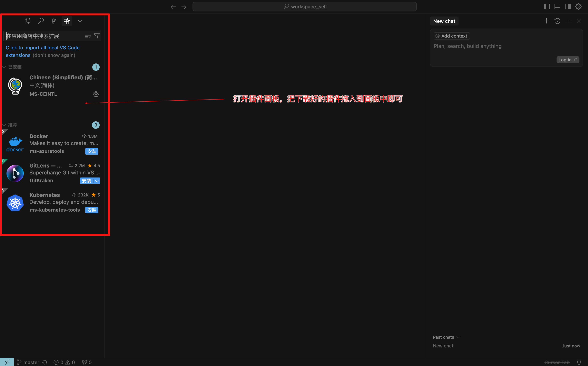
Task: Open the top-right settings gear icon
Action: [579, 7]
